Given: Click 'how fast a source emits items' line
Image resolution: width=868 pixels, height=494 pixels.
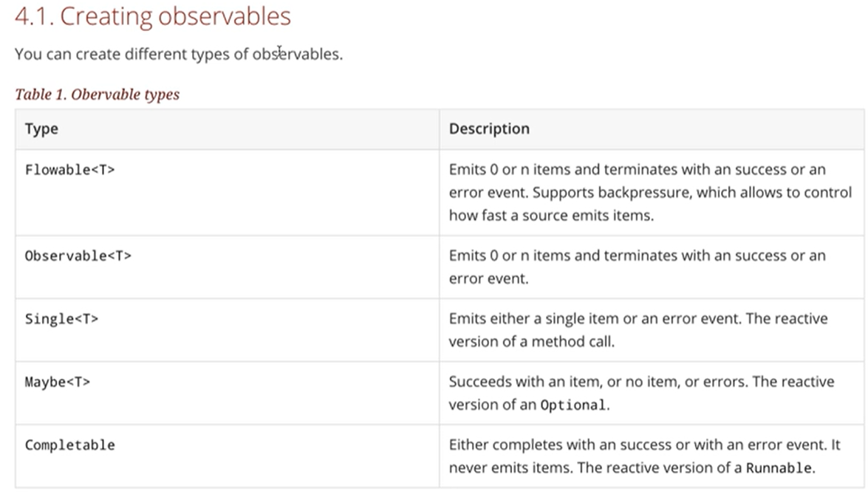Looking at the screenshot, I should click(x=551, y=216).
